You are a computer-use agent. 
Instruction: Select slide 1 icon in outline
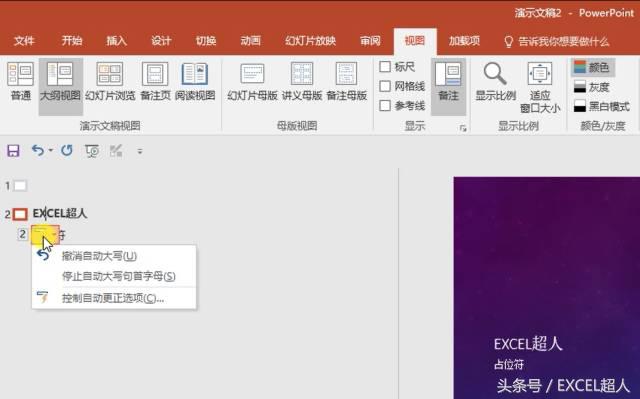(20, 186)
